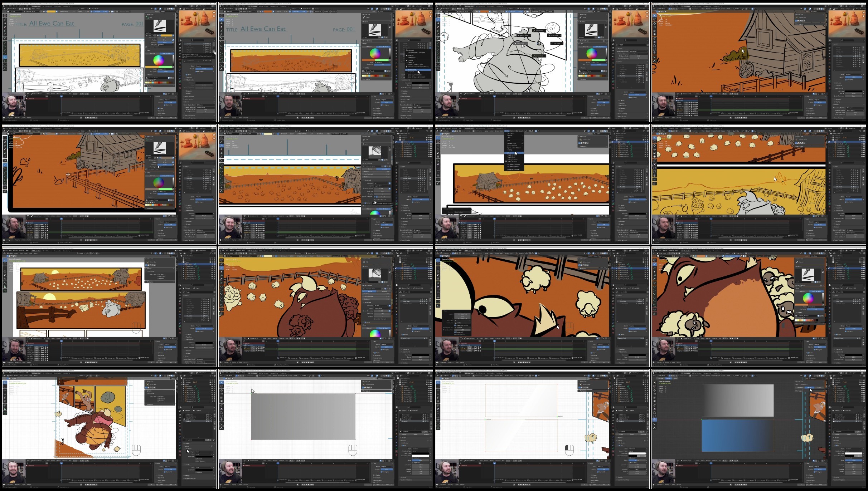Click Ink Pen brush thumbnail beside yellow panel
The height and width of the screenshot is (491, 868).
(160, 26)
